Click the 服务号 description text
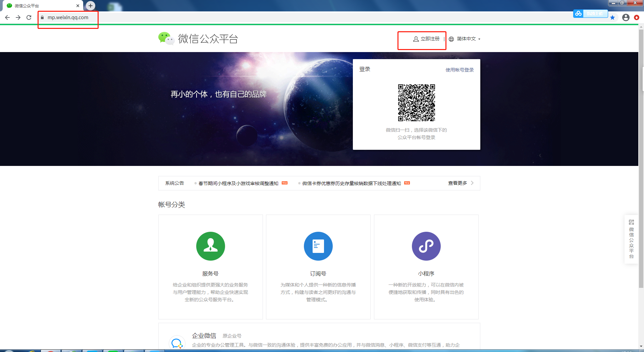 [210, 292]
